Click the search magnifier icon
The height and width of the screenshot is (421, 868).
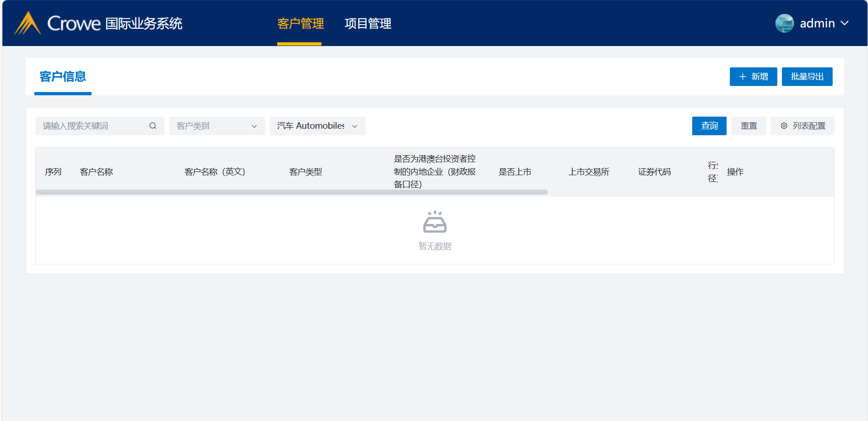click(153, 126)
